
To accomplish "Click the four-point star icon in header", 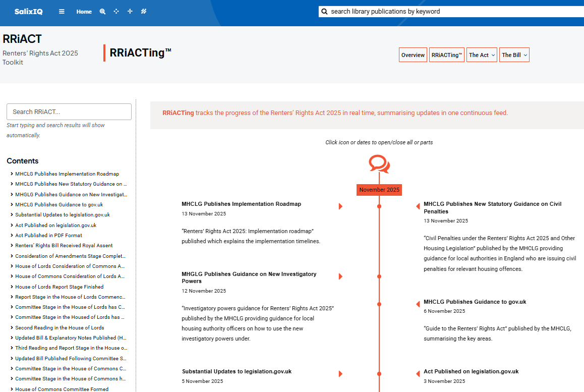I will (130, 12).
